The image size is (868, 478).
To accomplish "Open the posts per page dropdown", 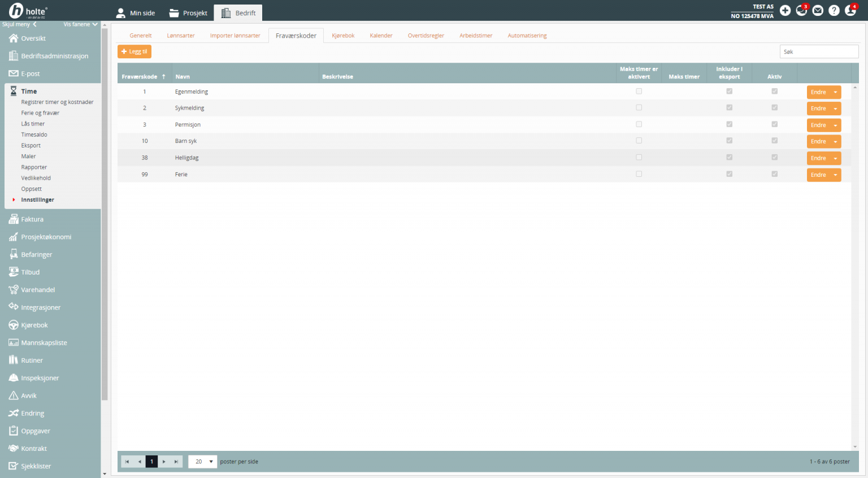I will coord(202,462).
